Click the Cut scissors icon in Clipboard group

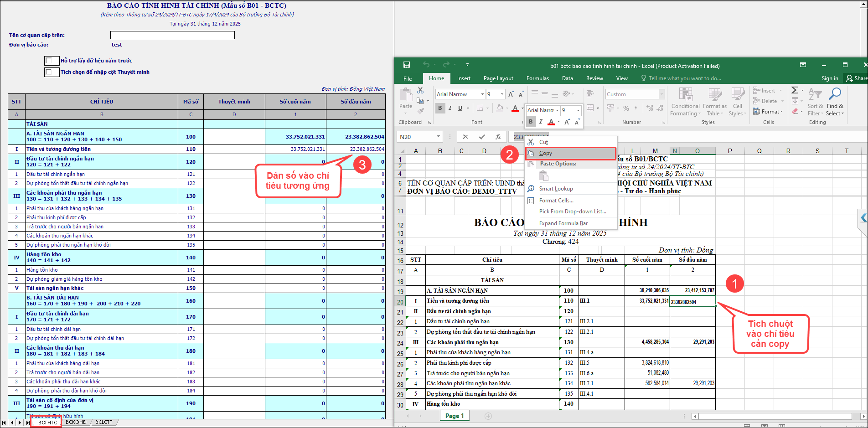[x=420, y=90]
